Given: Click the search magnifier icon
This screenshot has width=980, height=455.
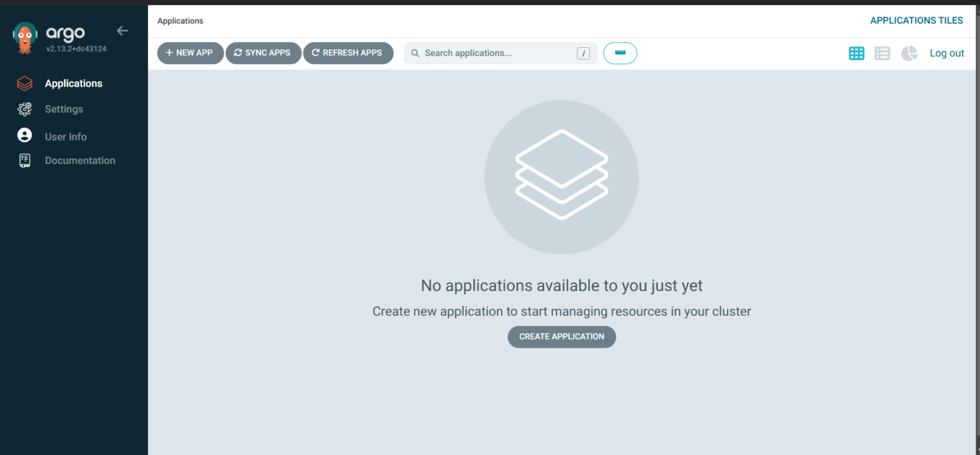Looking at the screenshot, I should (415, 53).
